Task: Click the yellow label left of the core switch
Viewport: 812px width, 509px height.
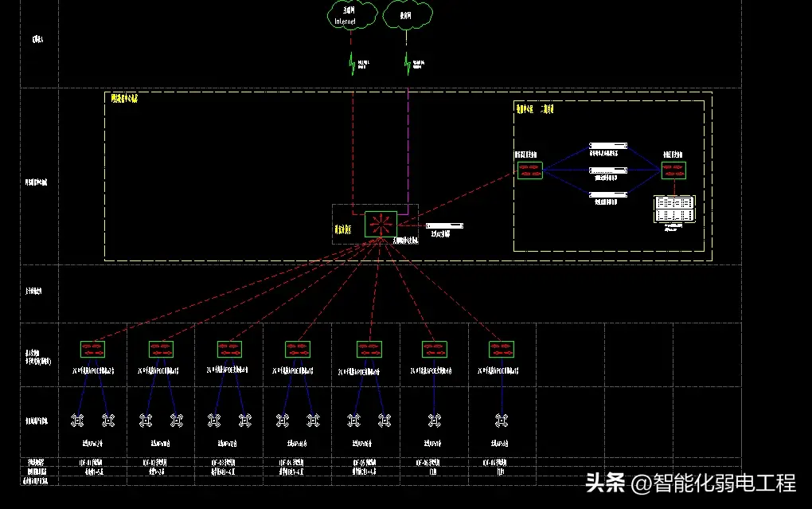Action: (x=343, y=229)
